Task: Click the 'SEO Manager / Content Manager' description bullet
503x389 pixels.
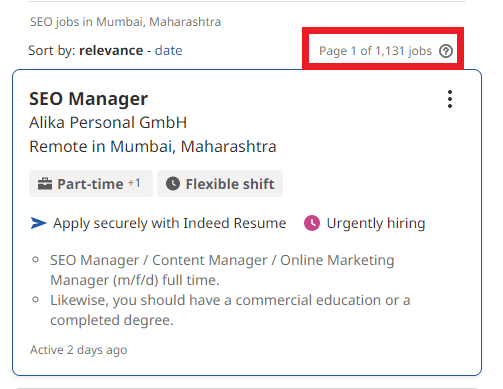Action: (222, 270)
